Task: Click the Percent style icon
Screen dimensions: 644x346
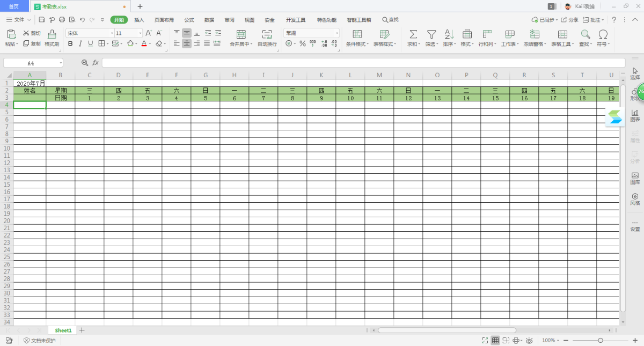Action: tap(303, 43)
